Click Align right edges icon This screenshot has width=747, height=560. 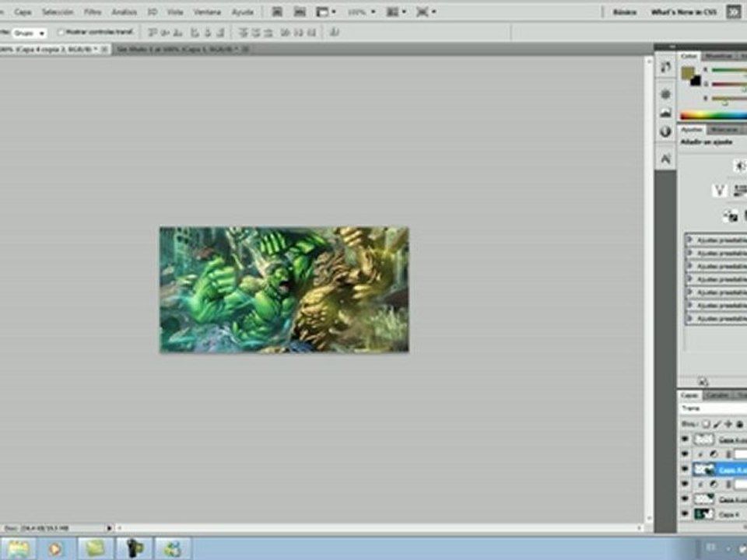[220, 33]
